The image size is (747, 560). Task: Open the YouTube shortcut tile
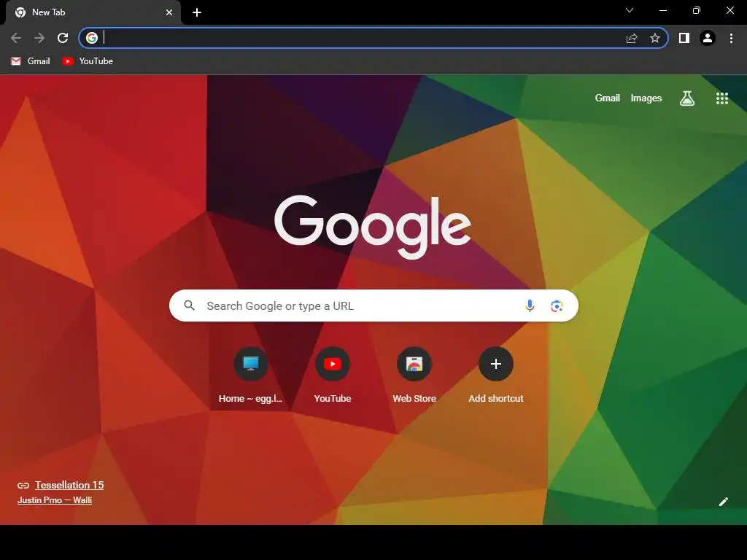point(333,376)
